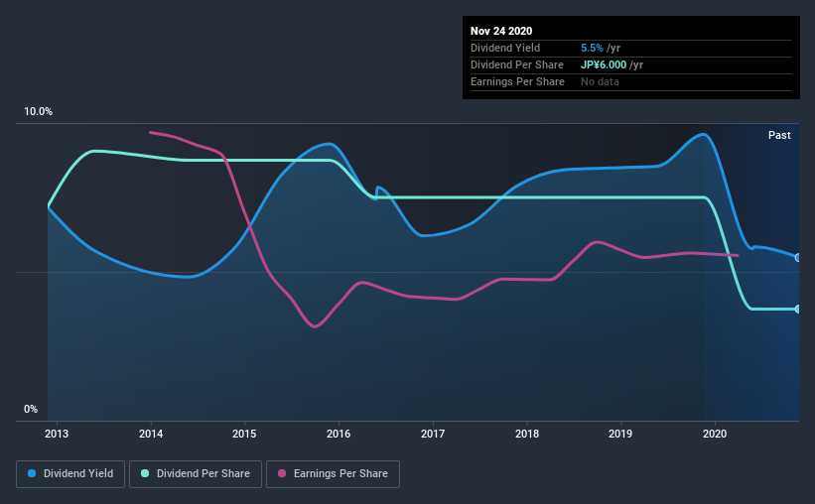Toggle the Earnings Per Share legend button
The width and height of the screenshot is (815, 504).
(x=334, y=474)
